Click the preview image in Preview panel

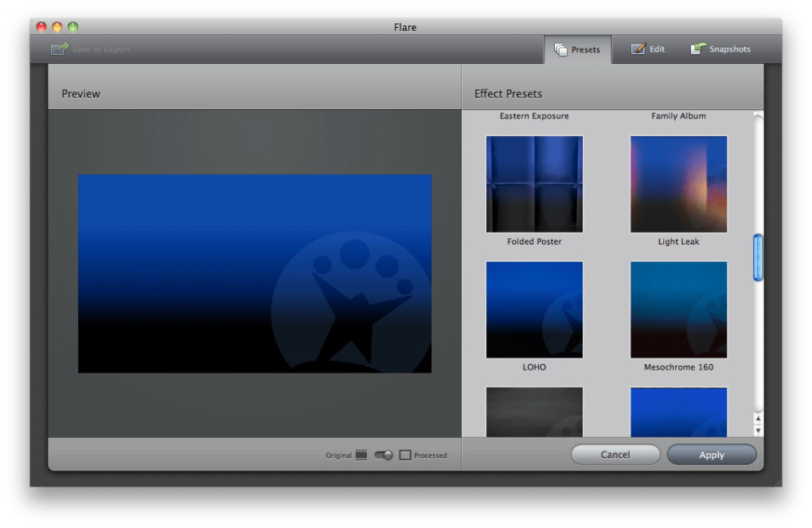pos(254,274)
